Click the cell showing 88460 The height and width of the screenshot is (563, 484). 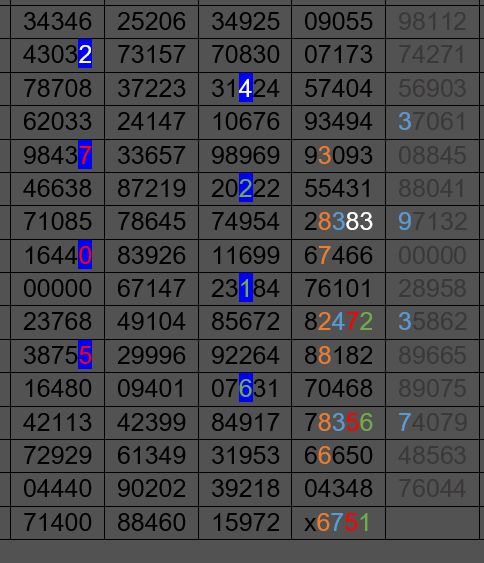pos(152,522)
